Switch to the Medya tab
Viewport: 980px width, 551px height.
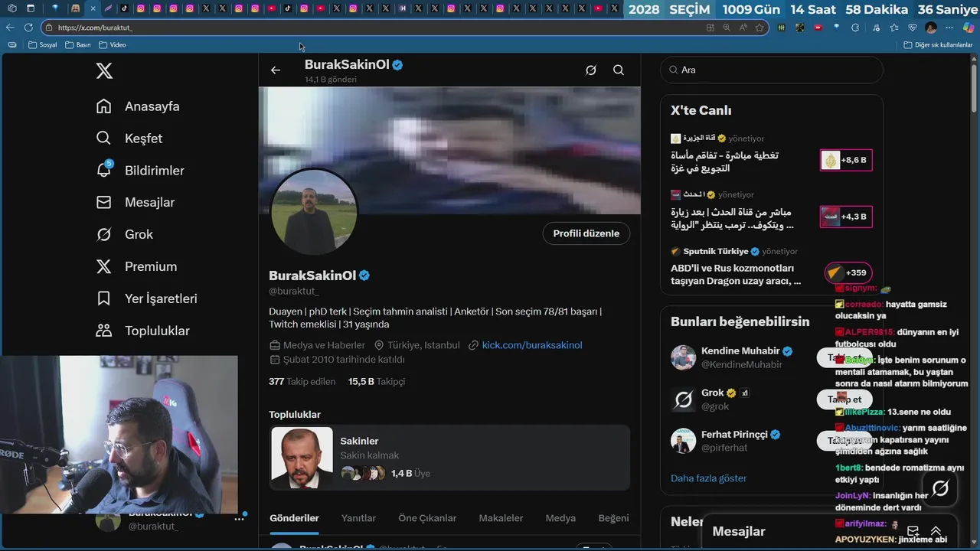click(560, 518)
